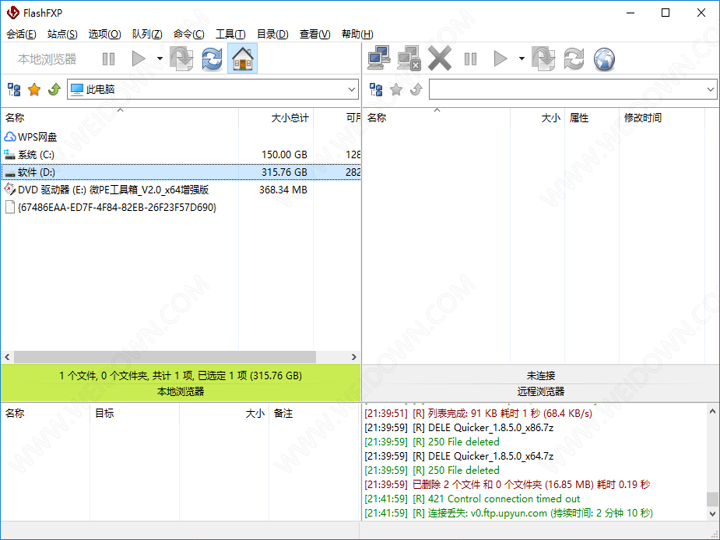720x540 pixels.
Task: Open the 站点(S) menu
Action: click(x=62, y=34)
